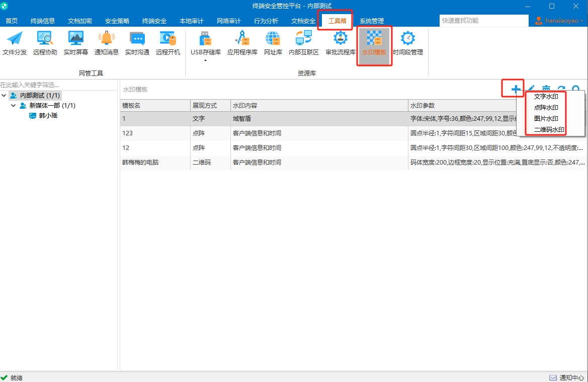
Task: Switch to the 终端信息 tab
Action: (x=42, y=21)
